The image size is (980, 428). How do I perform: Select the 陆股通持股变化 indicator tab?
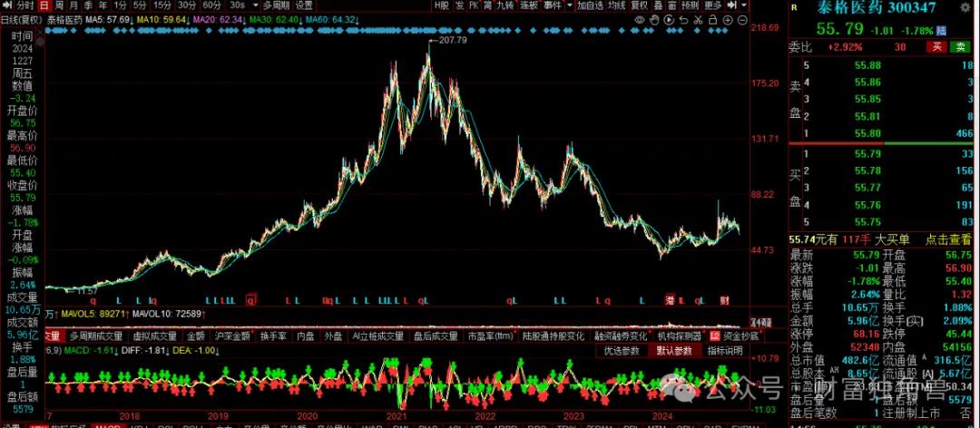[x=554, y=336]
